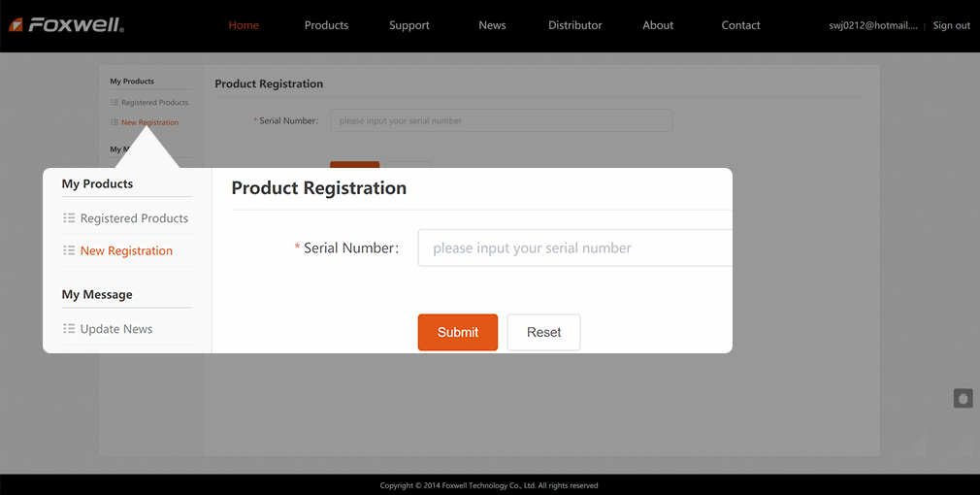Screen dimensions: 980x495
Task: Click the Foxwell logo
Action: pyautogui.click(x=67, y=25)
